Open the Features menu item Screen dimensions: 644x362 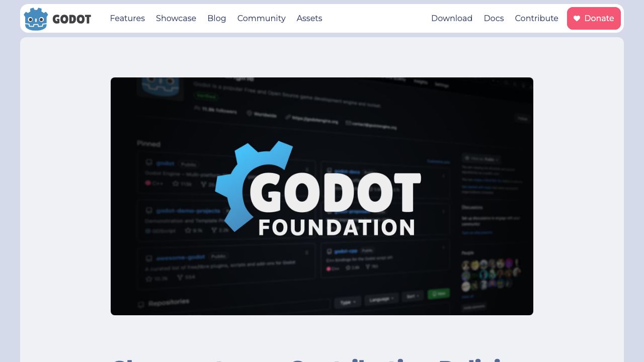pyautogui.click(x=127, y=19)
